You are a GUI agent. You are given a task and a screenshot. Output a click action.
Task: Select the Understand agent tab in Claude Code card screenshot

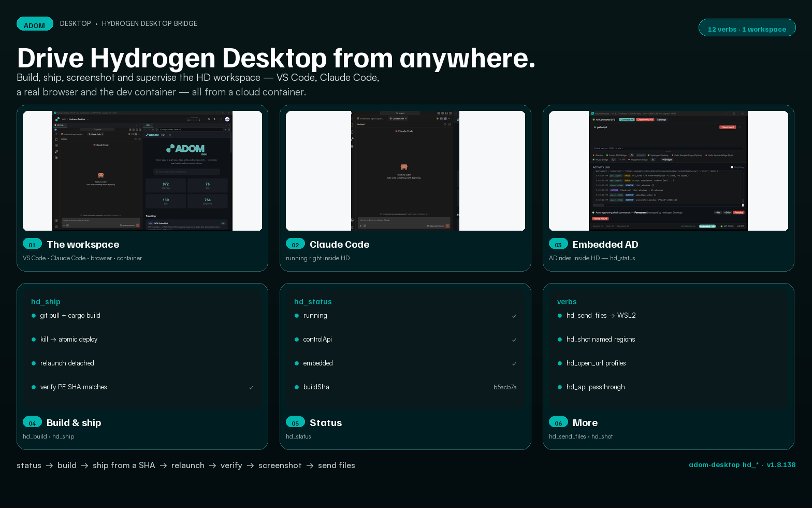click(371, 119)
